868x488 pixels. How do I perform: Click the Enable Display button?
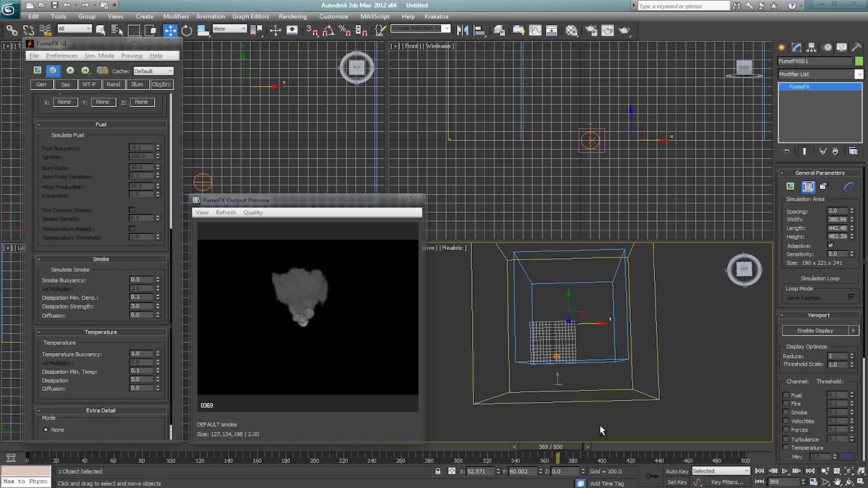pyautogui.click(x=815, y=330)
